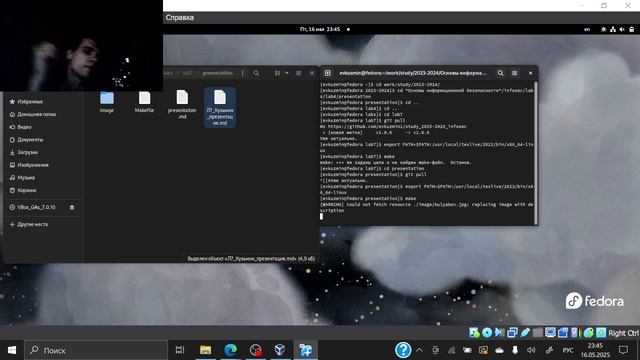Click the terminal vertical scrollbar

pyautogui.click(x=536, y=153)
